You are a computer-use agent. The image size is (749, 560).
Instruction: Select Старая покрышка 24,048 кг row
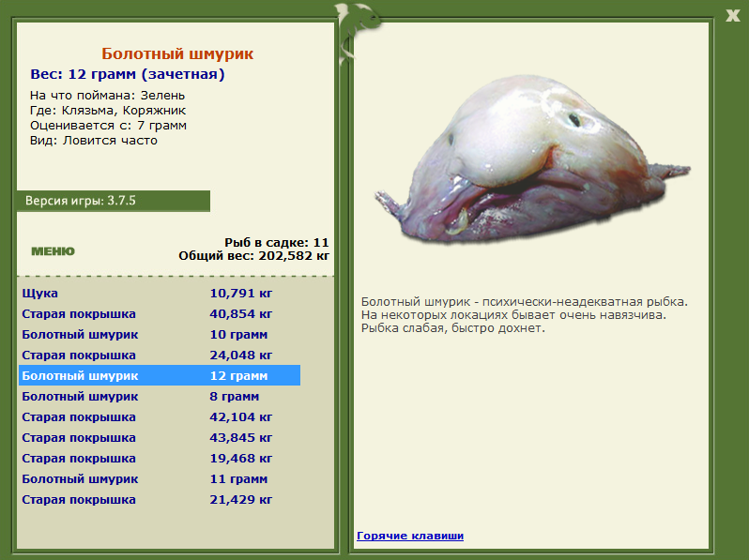[160, 355]
